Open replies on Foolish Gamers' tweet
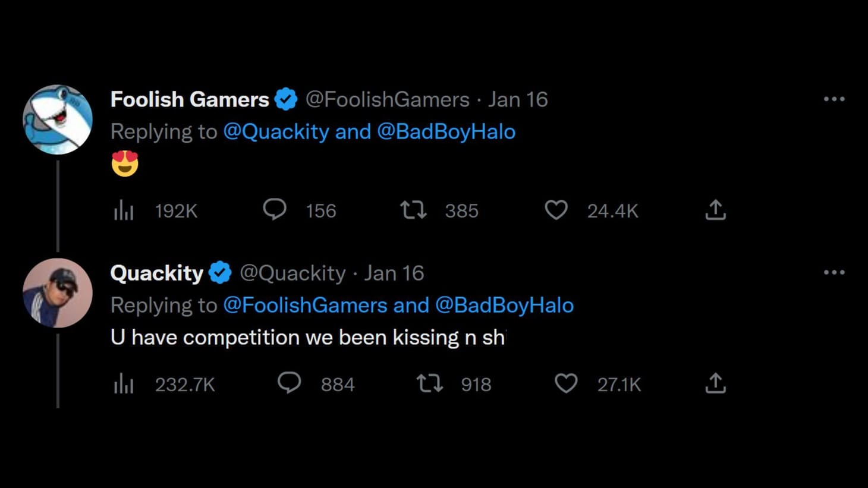Image resolution: width=868 pixels, height=488 pixels. [275, 210]
